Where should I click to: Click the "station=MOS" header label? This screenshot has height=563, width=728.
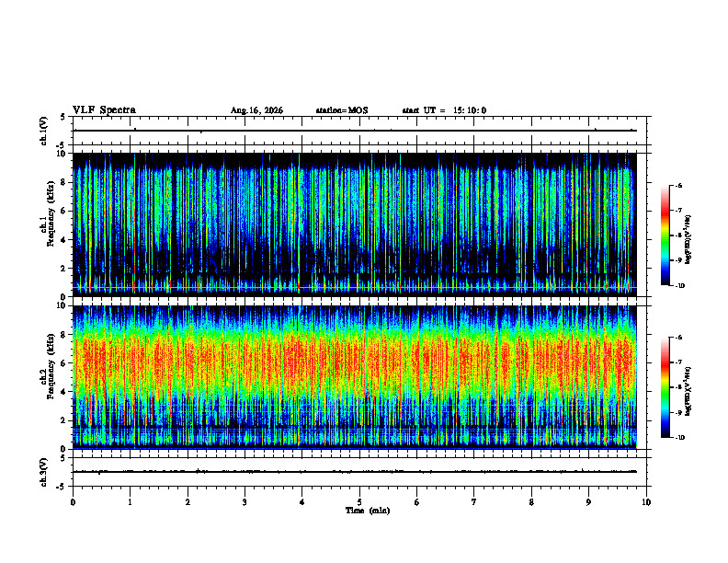[342, 110]
